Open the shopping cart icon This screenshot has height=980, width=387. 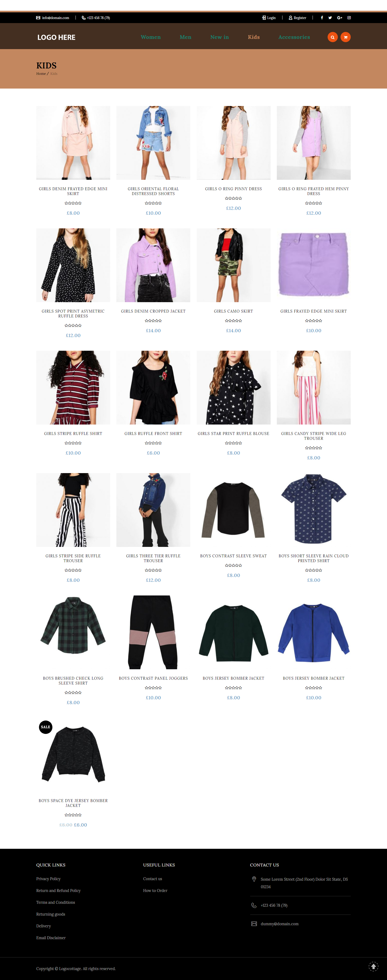(346, 37)
